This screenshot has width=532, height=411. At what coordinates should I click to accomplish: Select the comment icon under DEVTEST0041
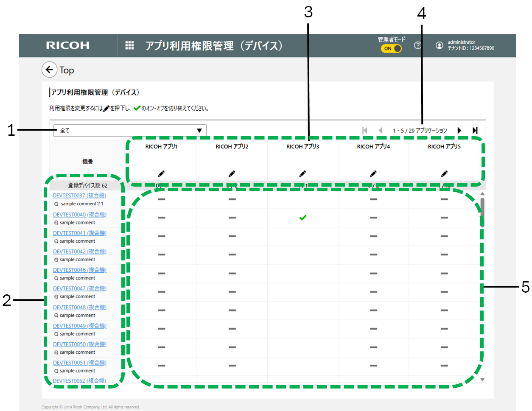[x=56, y=241]
